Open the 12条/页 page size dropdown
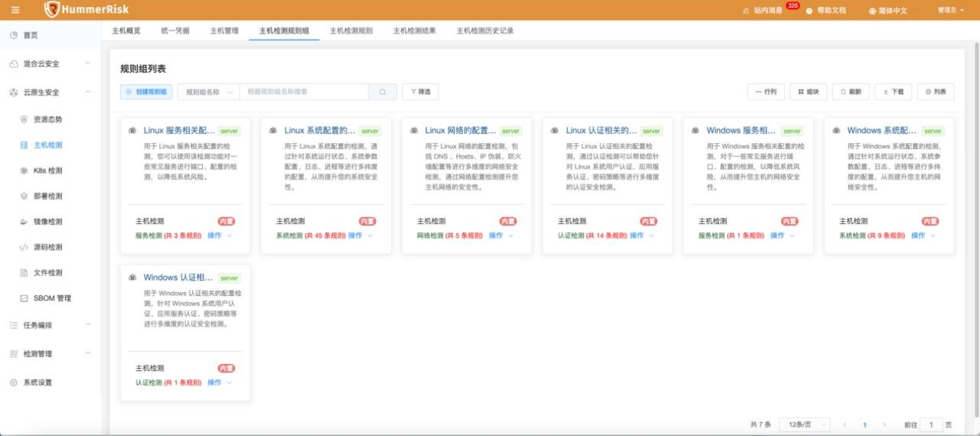This screenshot has height=436, width=980. coord(805,425)
